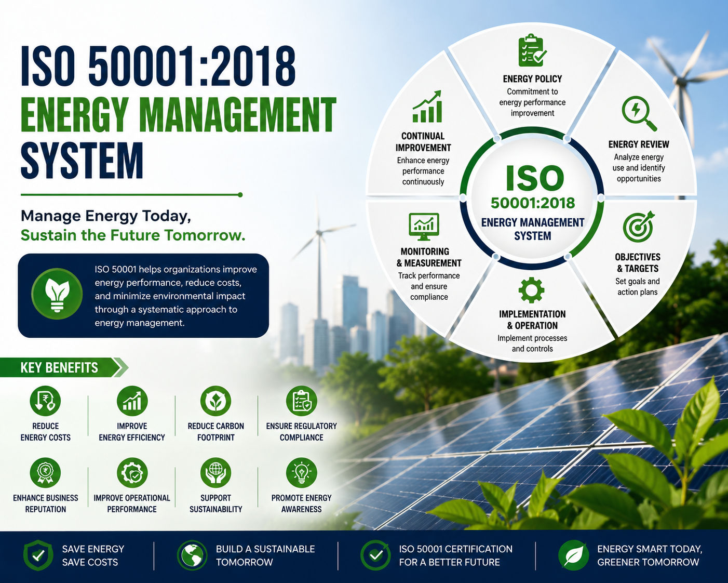Click 'Sustain the Future Tomorrow.' tagline

tap(133, 235)
